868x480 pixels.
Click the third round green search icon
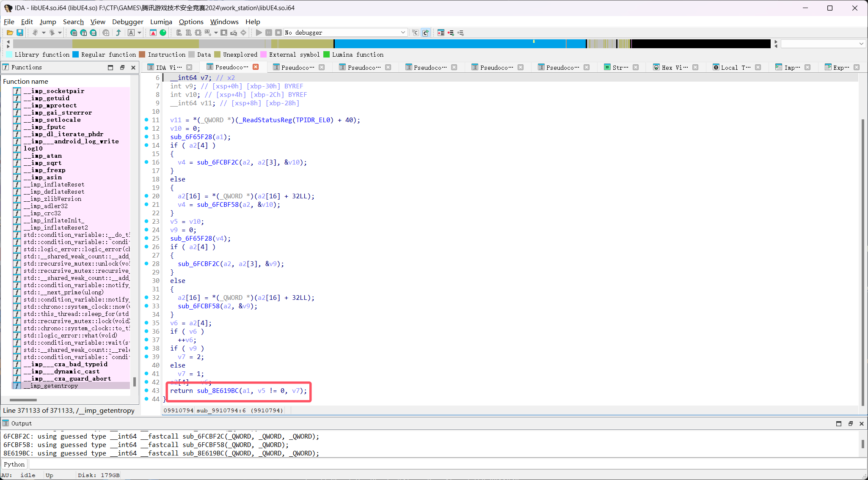tap(93, 33)
